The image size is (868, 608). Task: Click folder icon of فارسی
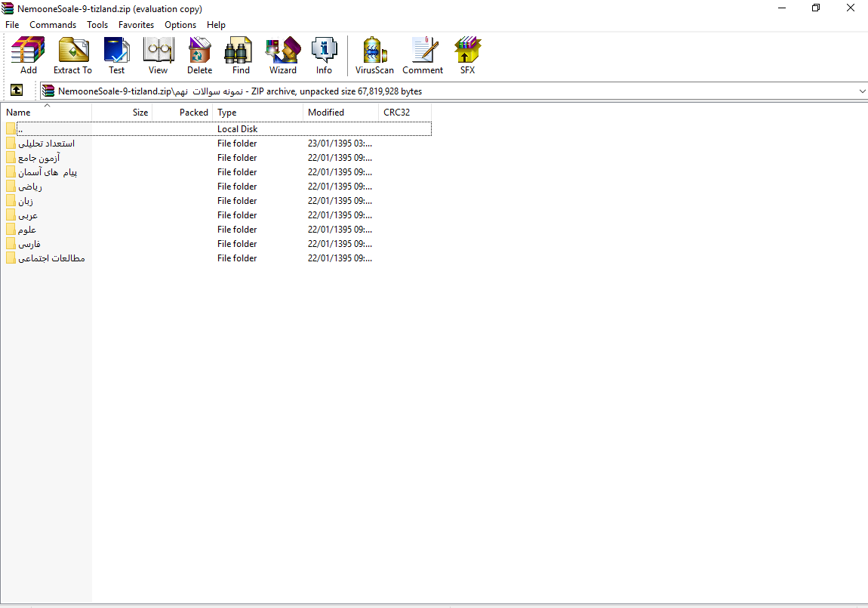click(x=11, y=244)
